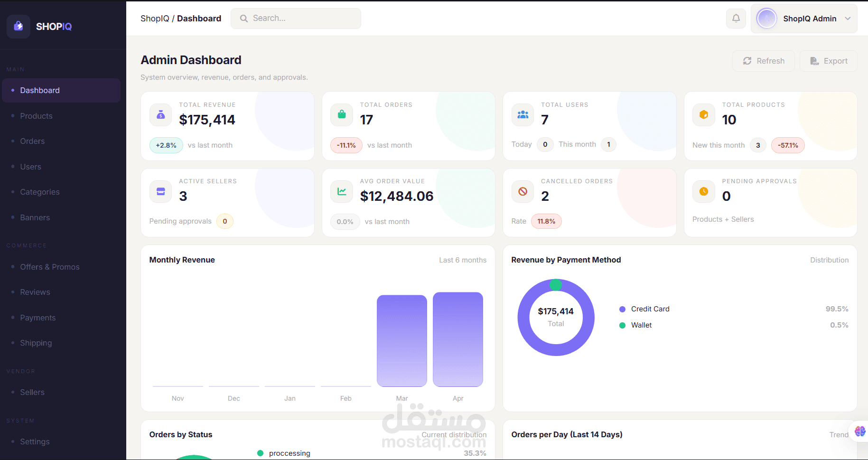868x460 pixels.
Task: Click the purple Credit Card legend dot
Action: pyautogui.click(x=622, y=309)
